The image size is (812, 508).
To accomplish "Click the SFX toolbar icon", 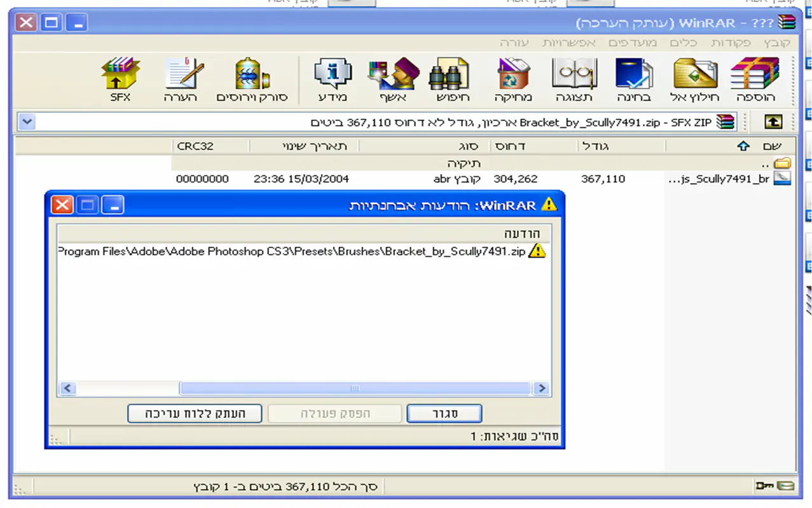I will coord(120,79).
